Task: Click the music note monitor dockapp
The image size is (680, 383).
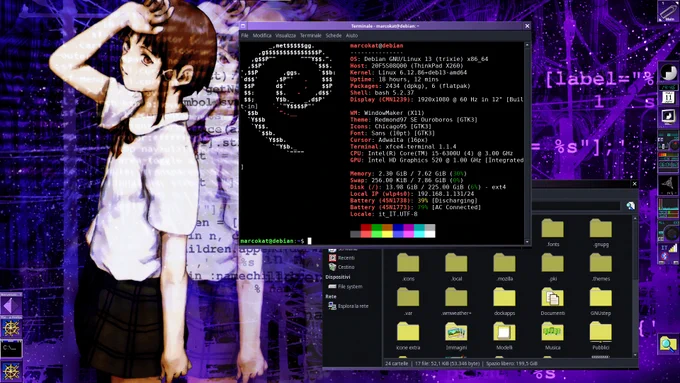Action: (x=668, y=117)
